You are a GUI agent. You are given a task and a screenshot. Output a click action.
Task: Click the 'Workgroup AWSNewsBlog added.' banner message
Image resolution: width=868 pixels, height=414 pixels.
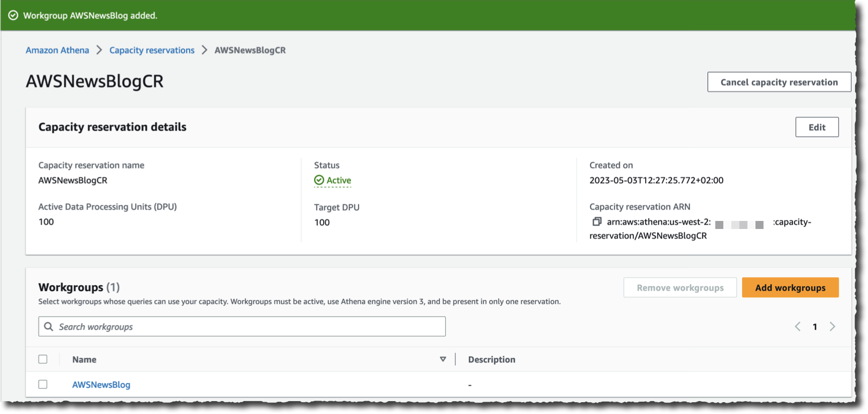click(90, 16)
